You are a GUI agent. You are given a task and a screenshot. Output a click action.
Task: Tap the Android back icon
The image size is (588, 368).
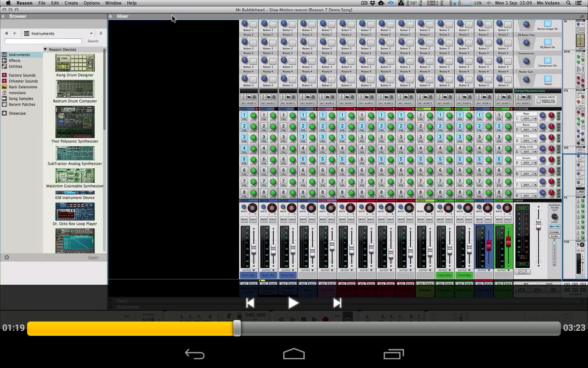(195, 354)
